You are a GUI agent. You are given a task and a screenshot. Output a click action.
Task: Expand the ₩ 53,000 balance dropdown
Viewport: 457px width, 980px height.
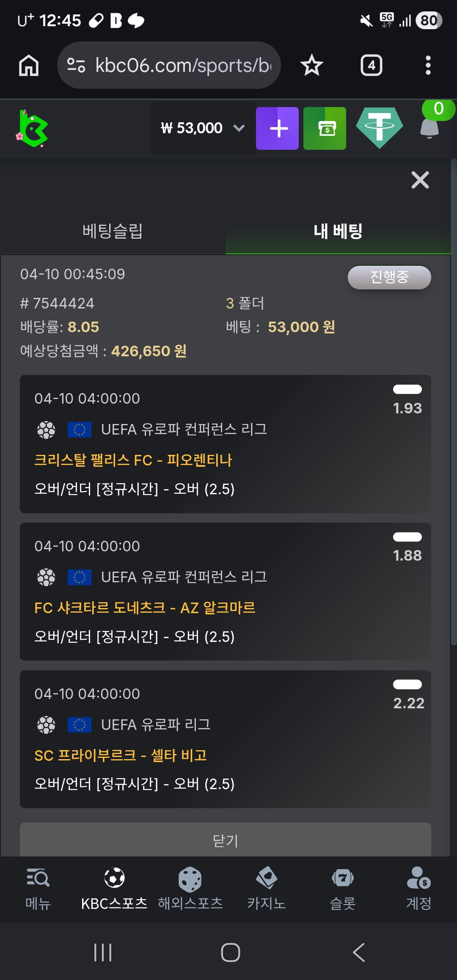[x=239, y=128]
